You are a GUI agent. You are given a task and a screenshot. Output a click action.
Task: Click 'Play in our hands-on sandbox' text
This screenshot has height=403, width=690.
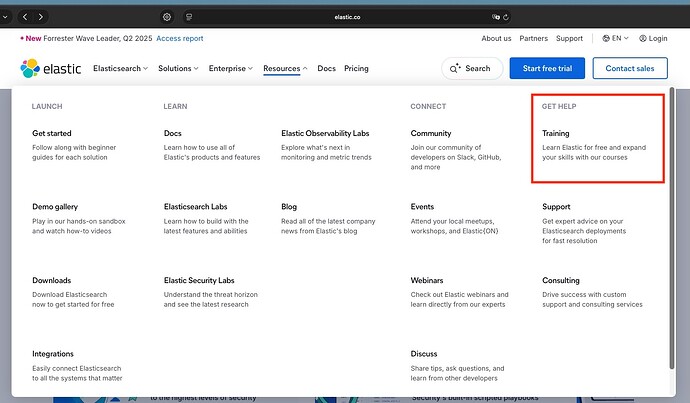(x=79, y=221)
